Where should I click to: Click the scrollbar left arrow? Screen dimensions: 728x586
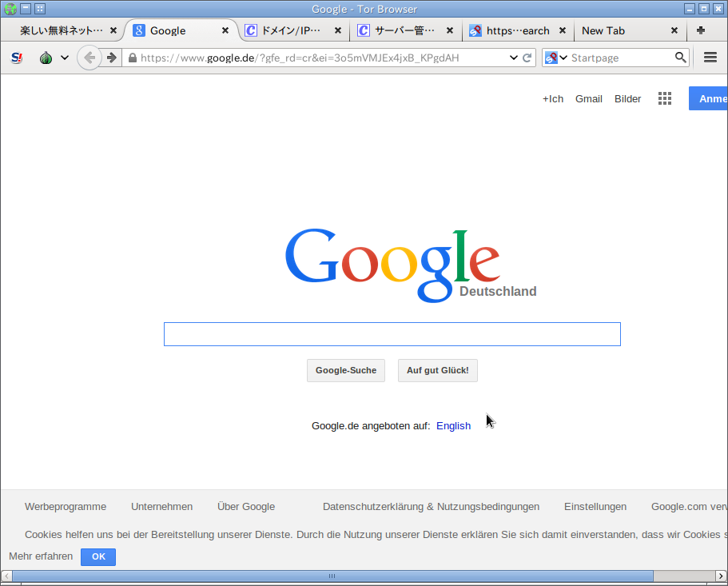6,576
